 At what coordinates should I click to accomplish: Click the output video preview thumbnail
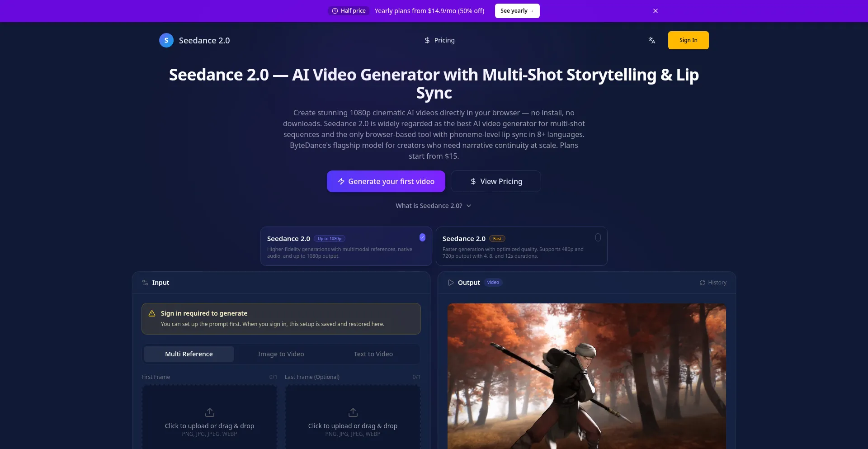point(587,376)
